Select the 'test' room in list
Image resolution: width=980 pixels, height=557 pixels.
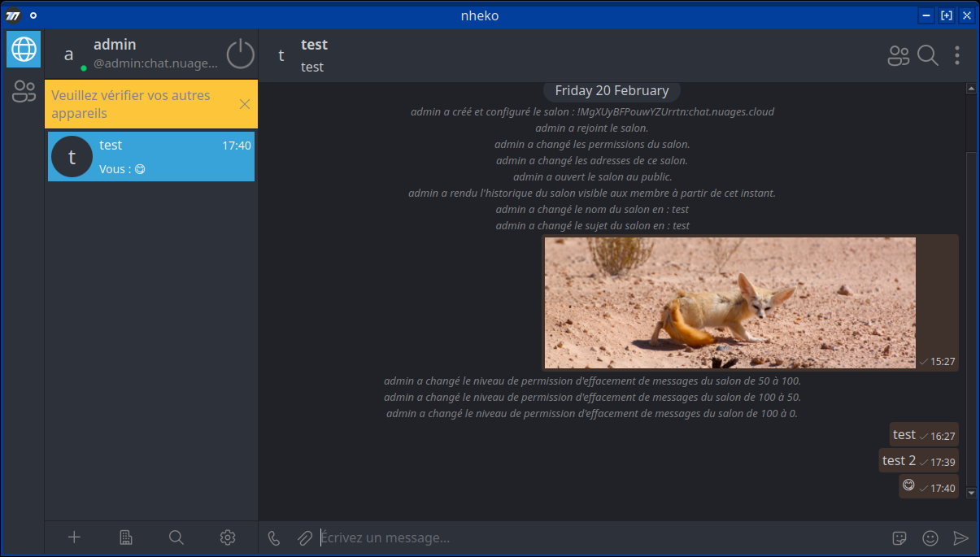[x=151, y=157]
